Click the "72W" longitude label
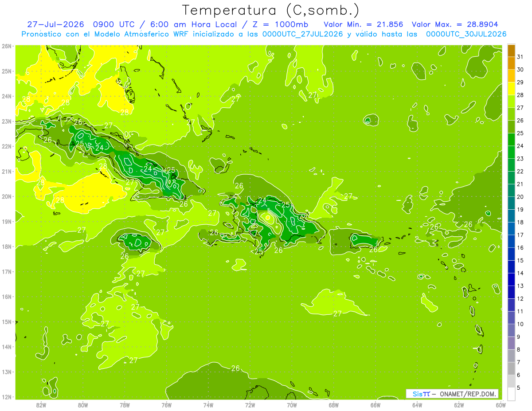 (250, 405)
